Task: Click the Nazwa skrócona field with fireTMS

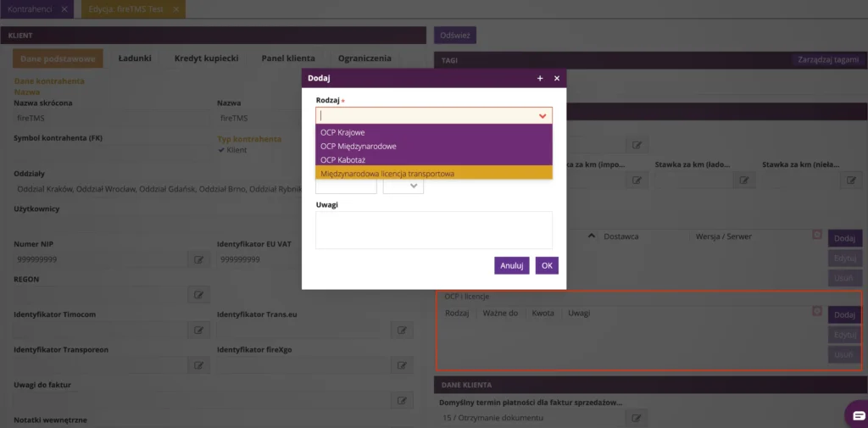Action: pos(111,118)
